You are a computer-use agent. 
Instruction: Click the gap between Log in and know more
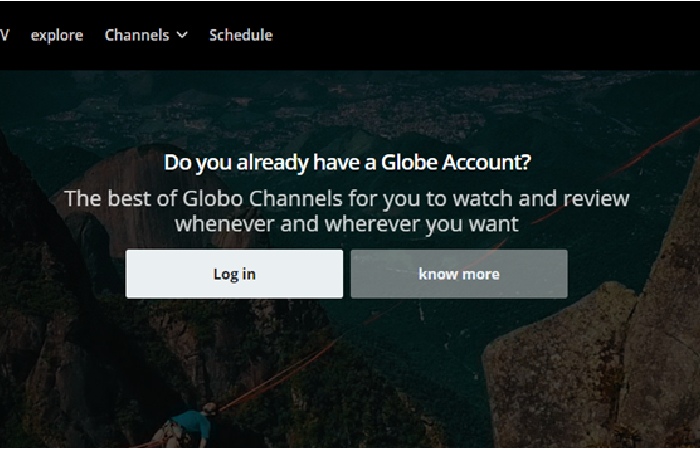point(347,274)
